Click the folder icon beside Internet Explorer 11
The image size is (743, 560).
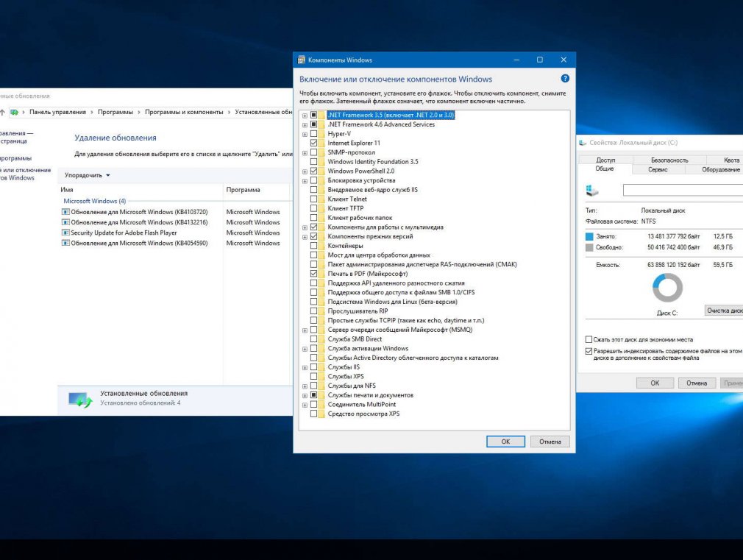322,143
